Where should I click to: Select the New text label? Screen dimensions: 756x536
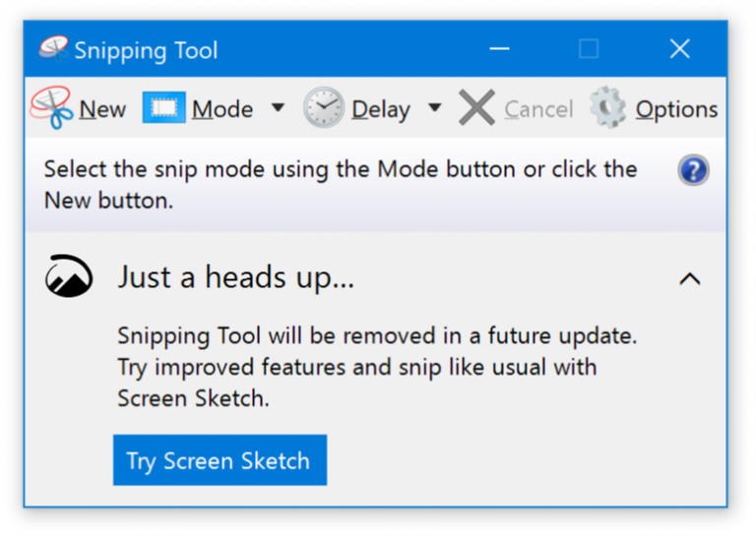point(102,109)
